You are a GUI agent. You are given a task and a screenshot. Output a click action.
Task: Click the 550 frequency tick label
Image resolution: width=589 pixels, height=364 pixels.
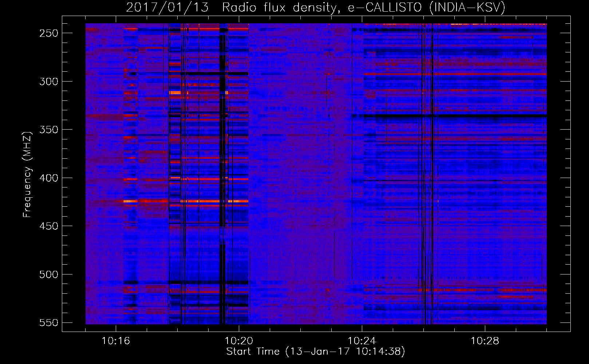(49, 323)
